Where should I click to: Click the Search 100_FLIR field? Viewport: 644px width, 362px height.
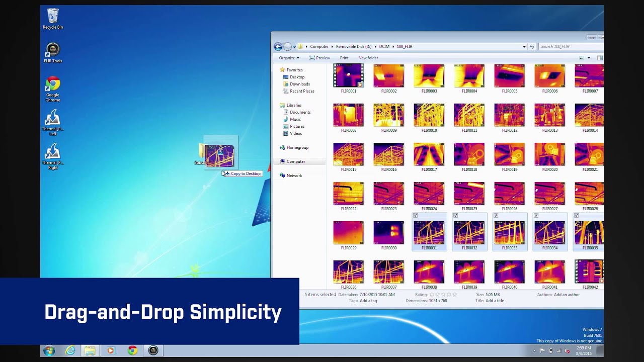coord(571,47)
